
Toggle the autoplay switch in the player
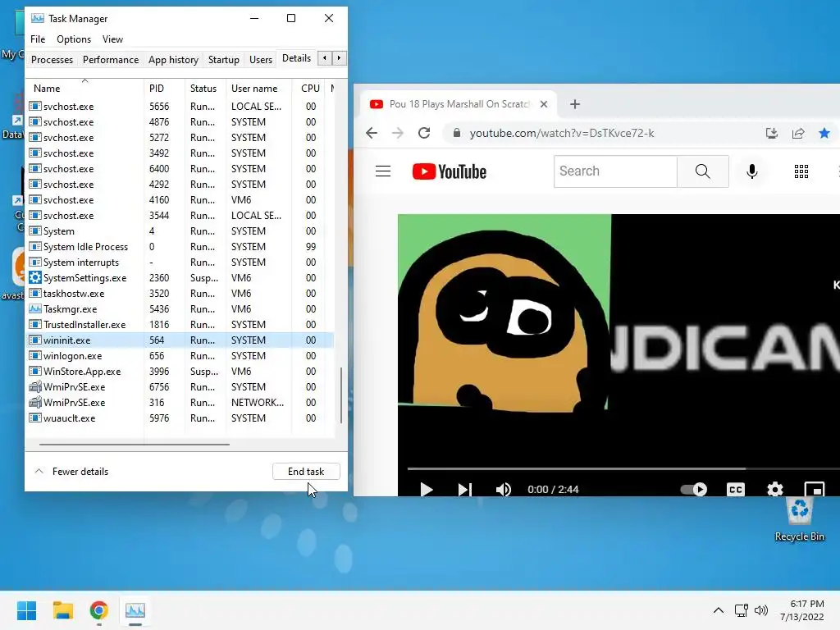[x=694, y=489]
